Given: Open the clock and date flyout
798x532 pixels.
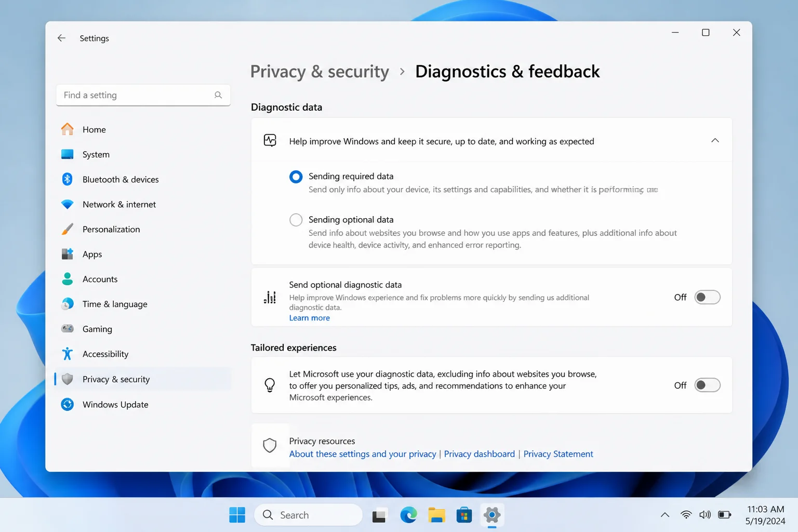Looking at the screenshot, I should coord(765,515).
